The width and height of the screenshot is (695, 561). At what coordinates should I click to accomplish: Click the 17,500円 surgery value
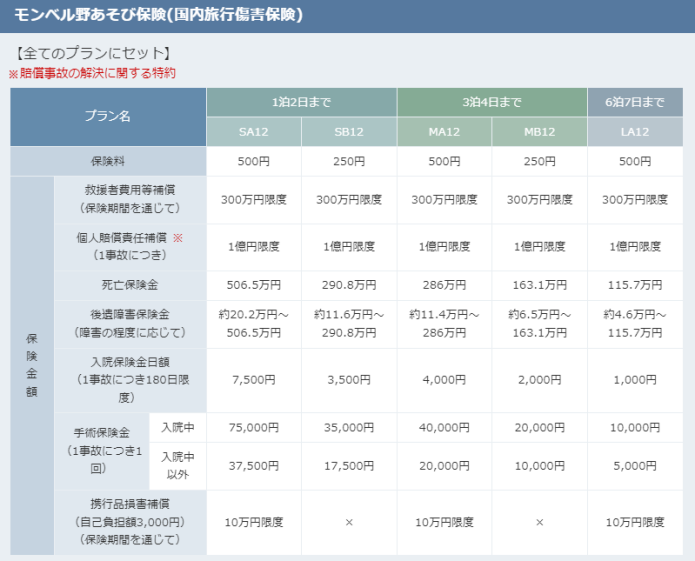coord(349,466)
